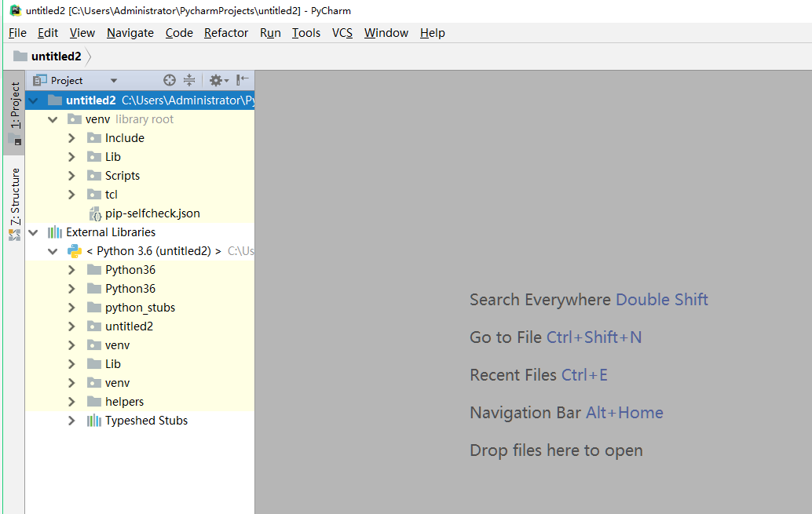Click the 'Alt+Home' Navigation Bar hint
This screenshot has height=514, width=812.
point(624,413)
